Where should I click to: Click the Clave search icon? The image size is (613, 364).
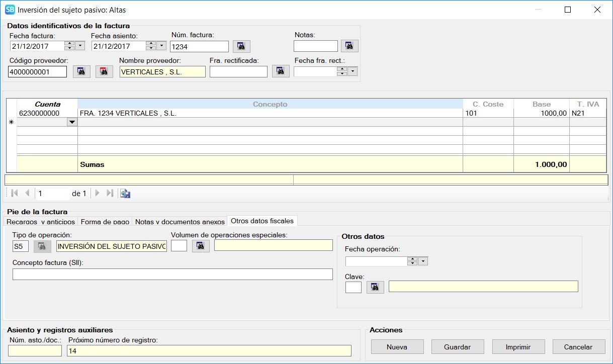click(x=375, y=287)
